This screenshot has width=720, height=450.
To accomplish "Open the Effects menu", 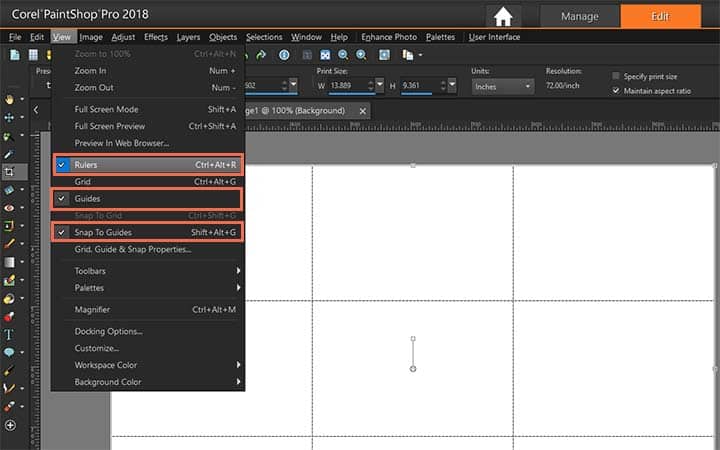I will [156, 37].
